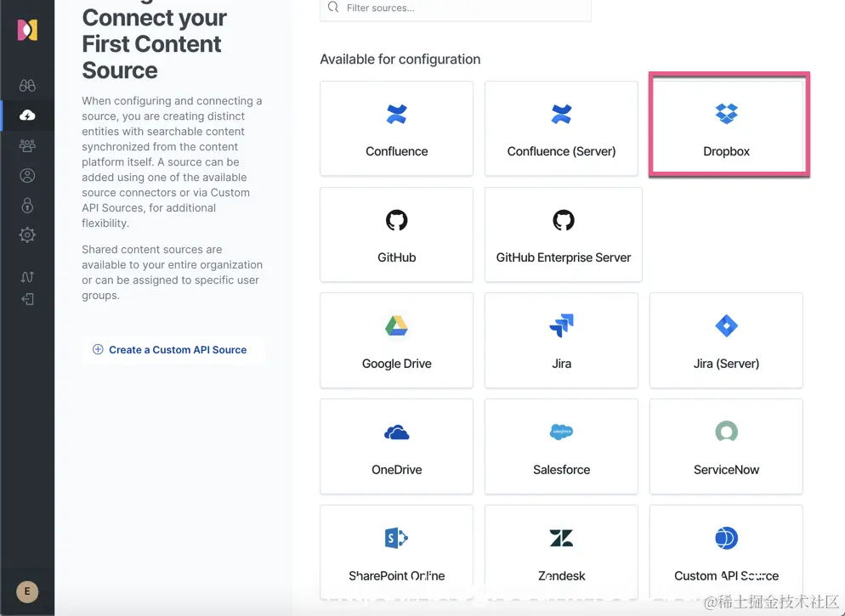Open the Groups people icon in sidebar

(x=27, y=145)
